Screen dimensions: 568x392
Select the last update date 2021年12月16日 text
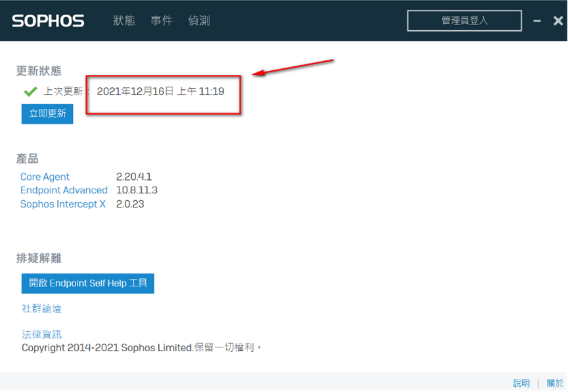[x=135, y=91]
